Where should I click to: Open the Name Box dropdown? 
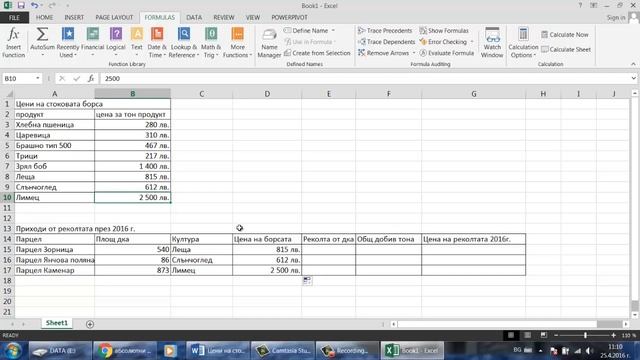click(38, 78)
